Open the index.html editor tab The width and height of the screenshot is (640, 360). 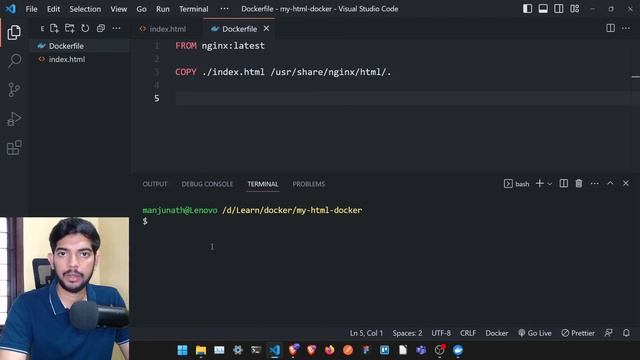[167, 29]
